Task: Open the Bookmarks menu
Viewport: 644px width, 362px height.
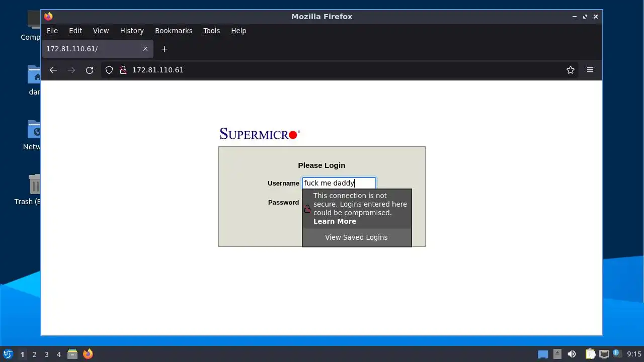Action: pos(174,31)
